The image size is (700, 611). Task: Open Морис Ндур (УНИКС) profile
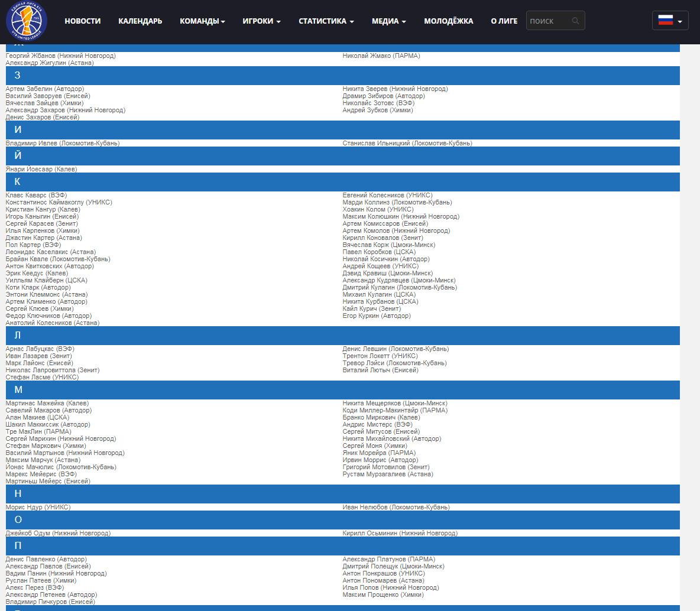click(x=38, y=507)
